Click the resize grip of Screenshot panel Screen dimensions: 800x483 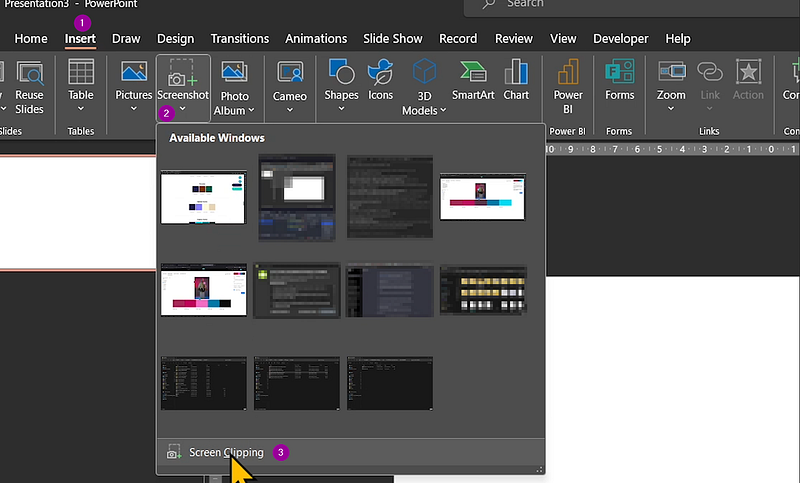[539, 469]
